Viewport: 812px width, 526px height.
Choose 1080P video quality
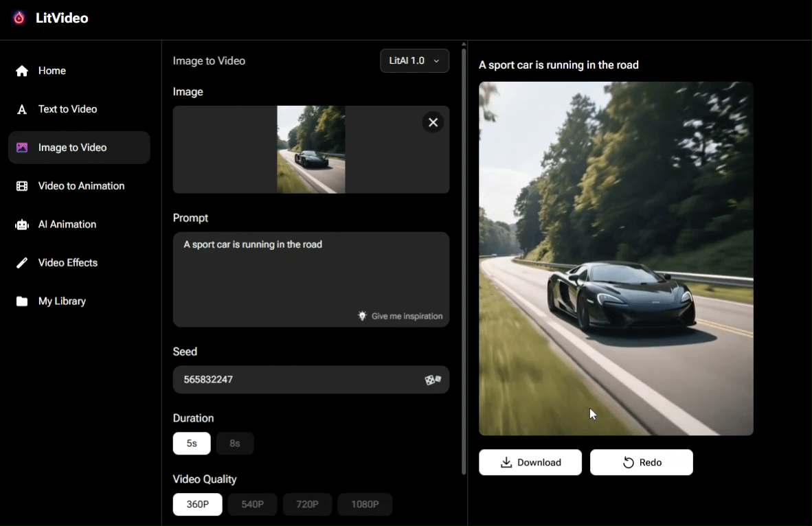365,505
